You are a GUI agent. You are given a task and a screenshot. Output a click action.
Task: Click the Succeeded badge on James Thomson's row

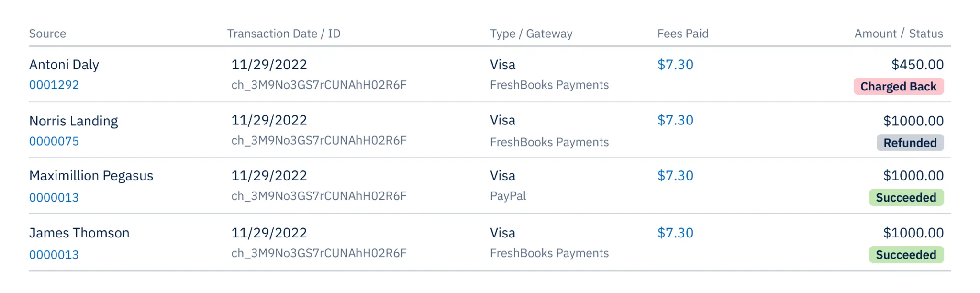coord(906,255)
